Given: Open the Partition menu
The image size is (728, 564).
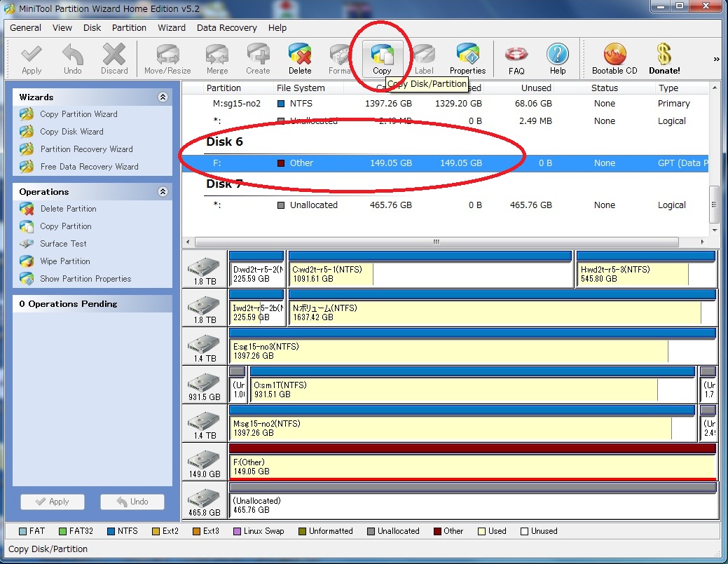Looking at the screenshot, I should [129, 28].
